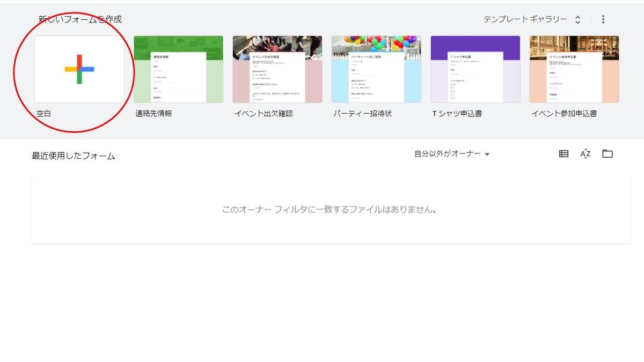Switch to list view icon
The image size is (644, 362).
(563, 154)
